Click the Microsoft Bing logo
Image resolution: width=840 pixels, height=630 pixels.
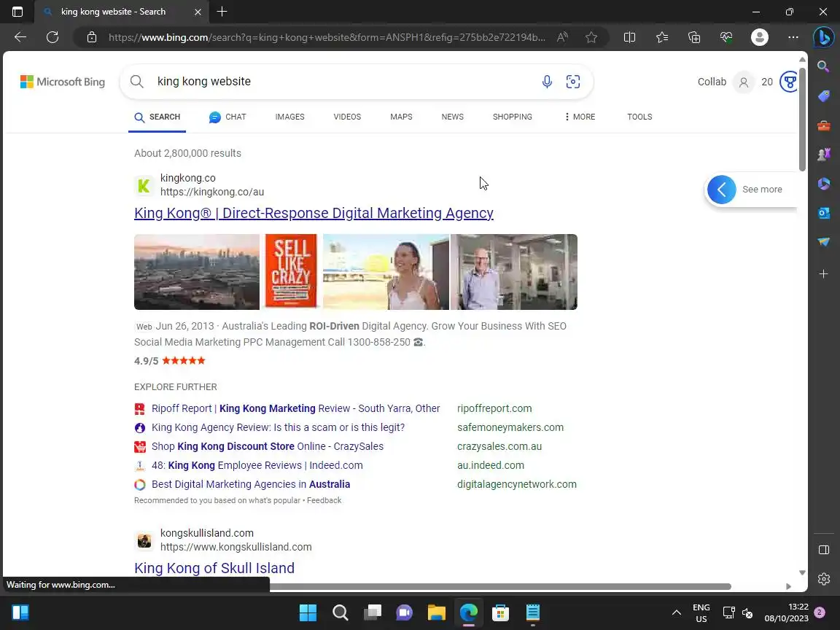63,82
